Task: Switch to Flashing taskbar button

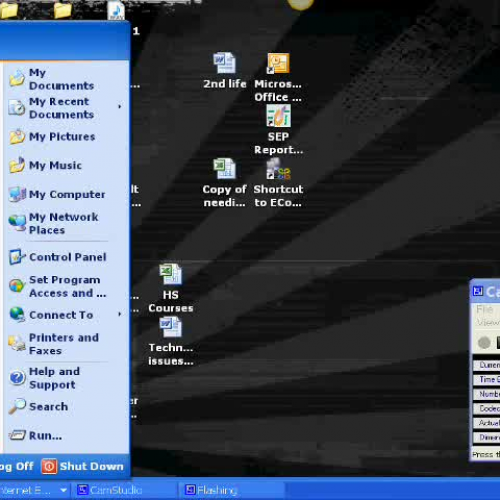Action: pos(233,490)
